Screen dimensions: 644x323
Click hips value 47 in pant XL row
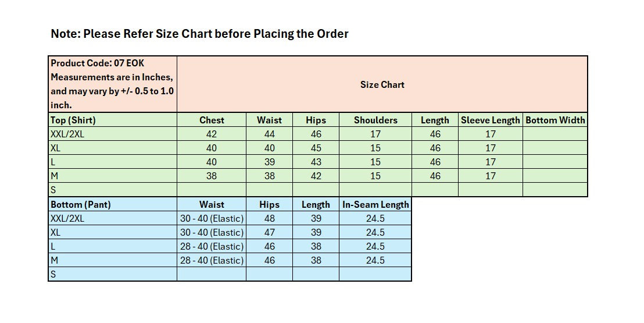pos(269,232)
